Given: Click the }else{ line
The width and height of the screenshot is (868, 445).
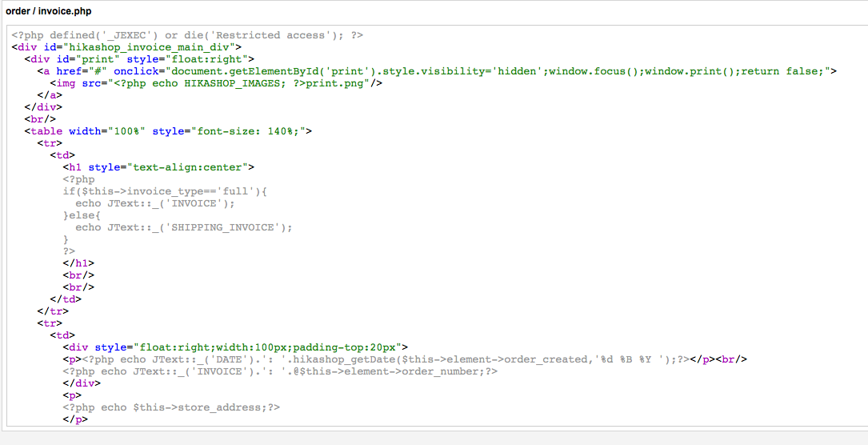Looking at the screenshot, I should pyautogui.click(x=82, y=215).
